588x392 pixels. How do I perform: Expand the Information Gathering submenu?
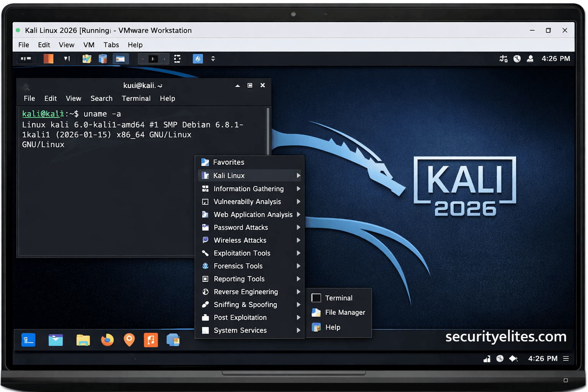pos(250,189)
